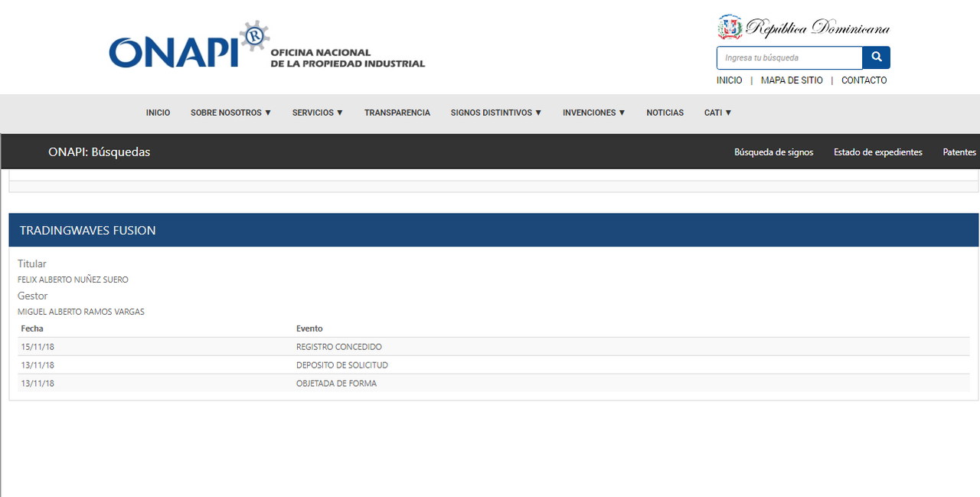Select the 15/11/18 date cell
The image size is (980, 497).
point(38,347)
